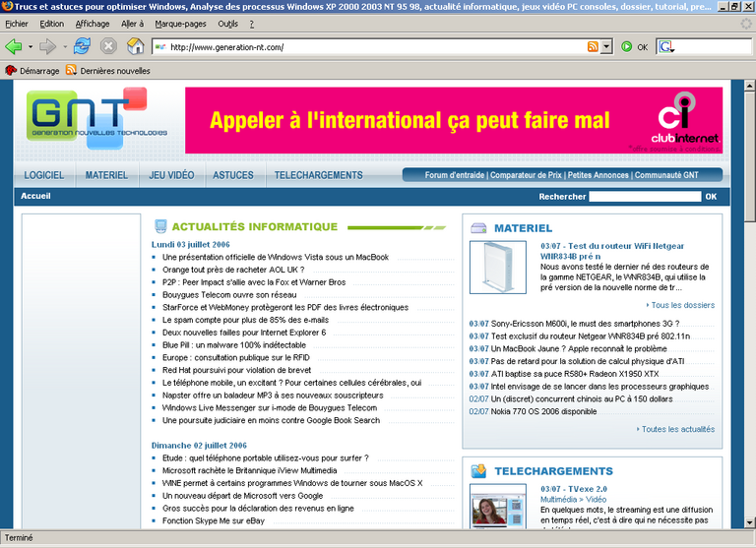
Task: Click the Club Internet banner ad
Action: pos(454,120)
